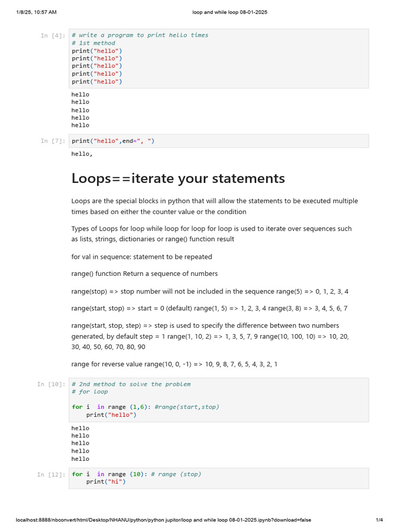The height and width of the screenshot is (532, 399).
Task: Click the "range() function Return a sequence" line
Action: pyautogui.click(x=144, y=274)
